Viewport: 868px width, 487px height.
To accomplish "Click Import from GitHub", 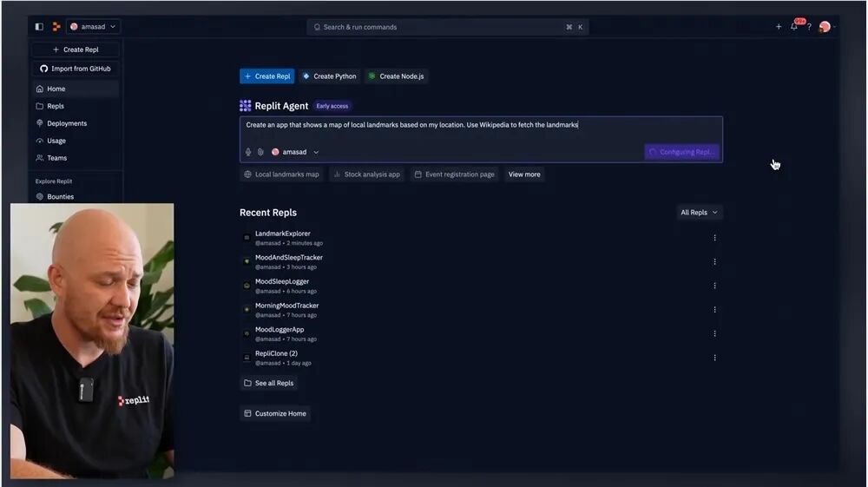I will [76, 69].
